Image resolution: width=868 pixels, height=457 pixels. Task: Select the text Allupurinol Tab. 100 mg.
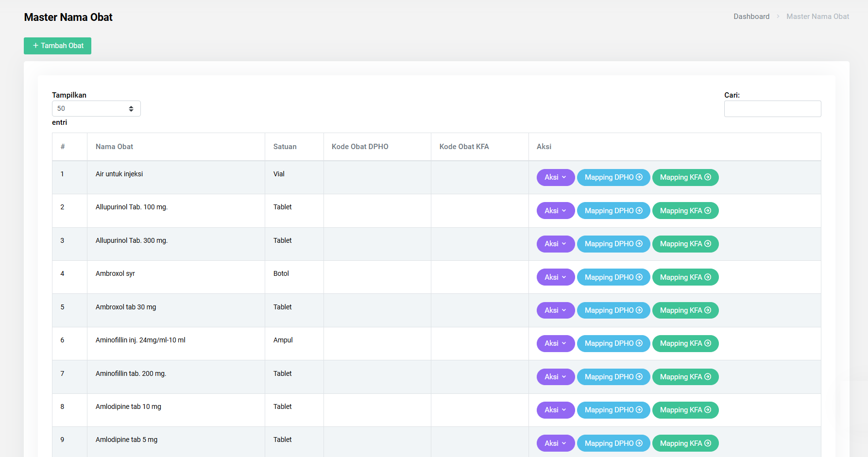132,207
